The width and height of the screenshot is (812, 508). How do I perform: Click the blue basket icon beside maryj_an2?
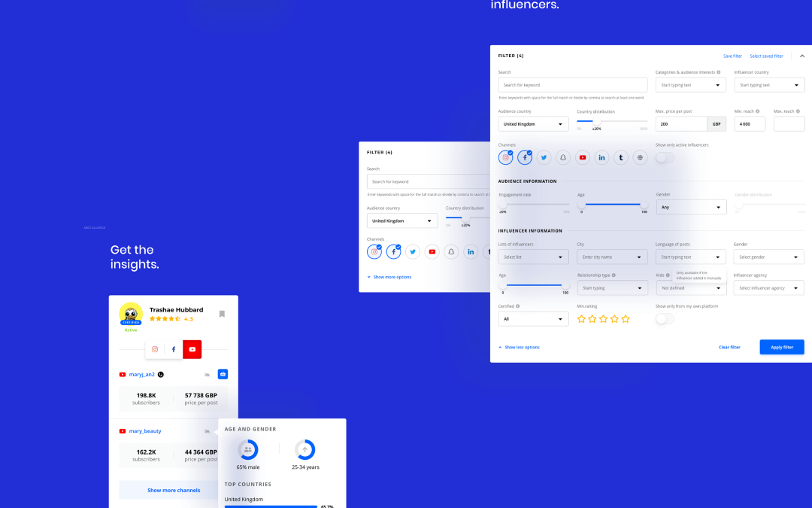pos(223,374)
